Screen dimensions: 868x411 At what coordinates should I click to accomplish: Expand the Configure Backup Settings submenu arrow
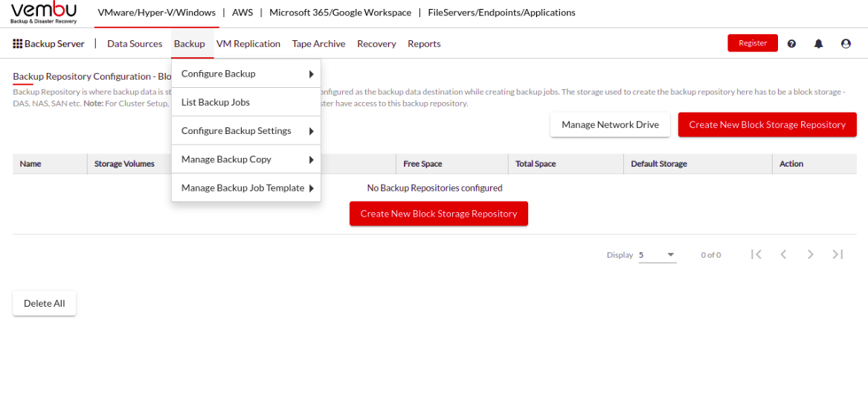click(312, 131)
